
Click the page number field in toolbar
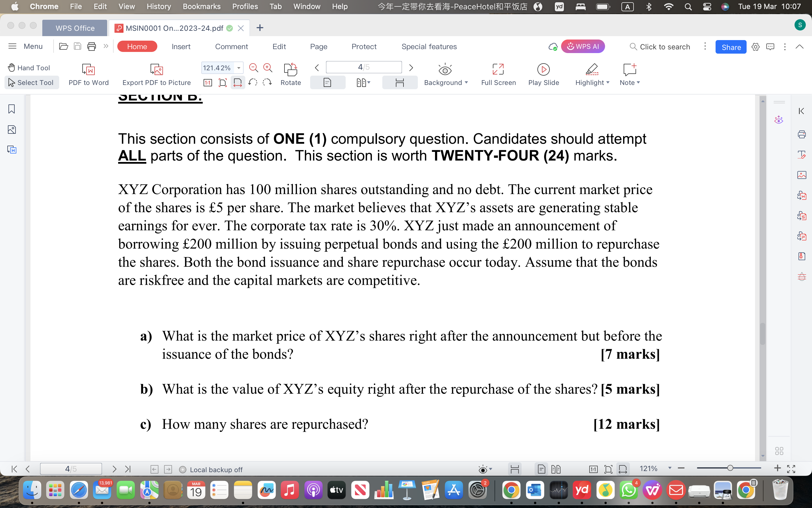(364, 67)
